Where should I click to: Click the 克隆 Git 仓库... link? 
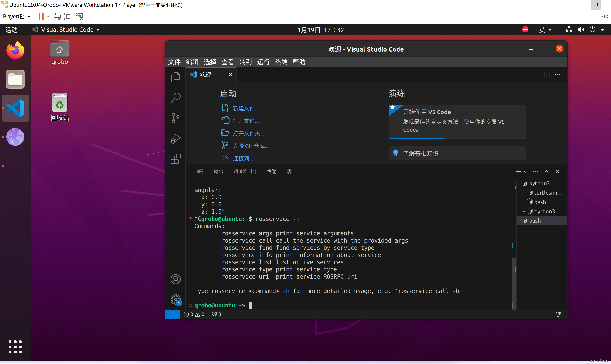(x=251, y=146)
